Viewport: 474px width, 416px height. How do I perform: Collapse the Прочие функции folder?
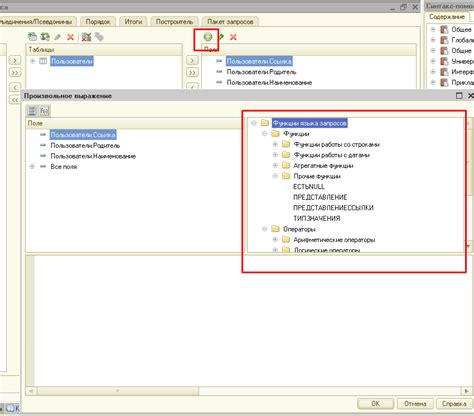click(275, 176)
